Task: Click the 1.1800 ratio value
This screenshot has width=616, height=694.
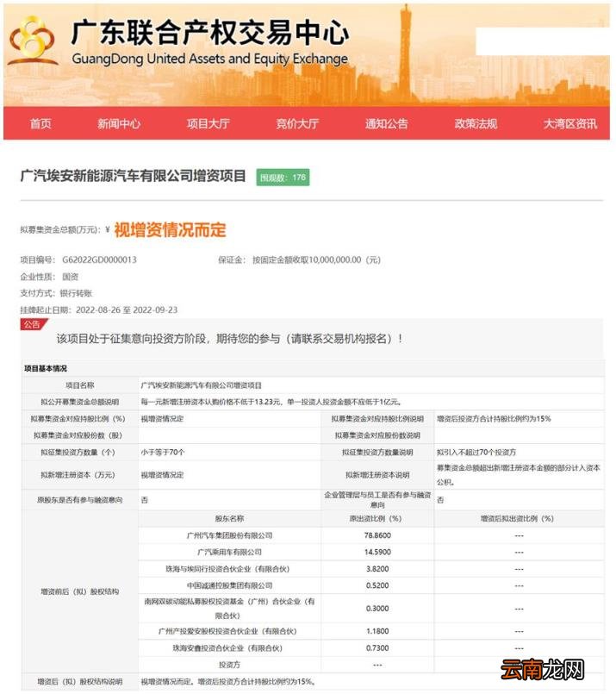Action: (377, 631)
